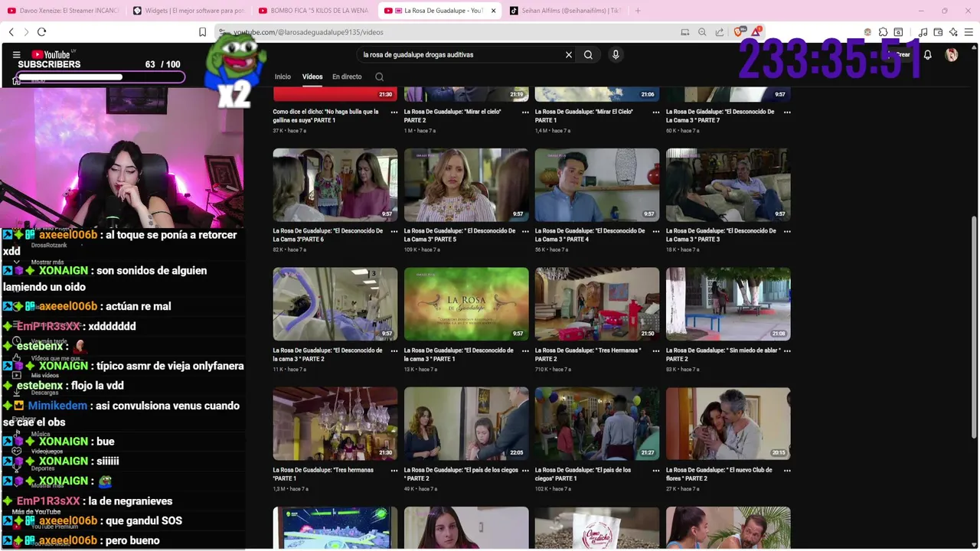This screenshot has width=980, height=551.
Task: Open title "El Desconocido de la cama 3 PARTE 2"
Action: pos(327,354)
